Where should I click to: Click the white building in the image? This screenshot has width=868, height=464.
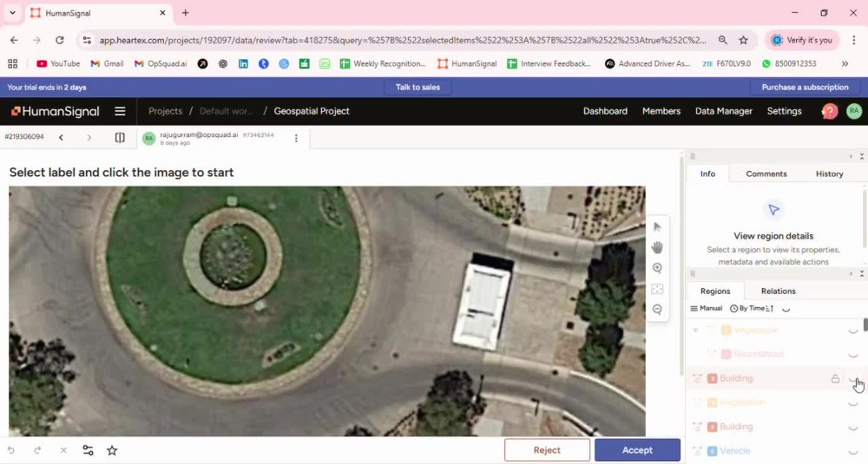tap(482, 304)
